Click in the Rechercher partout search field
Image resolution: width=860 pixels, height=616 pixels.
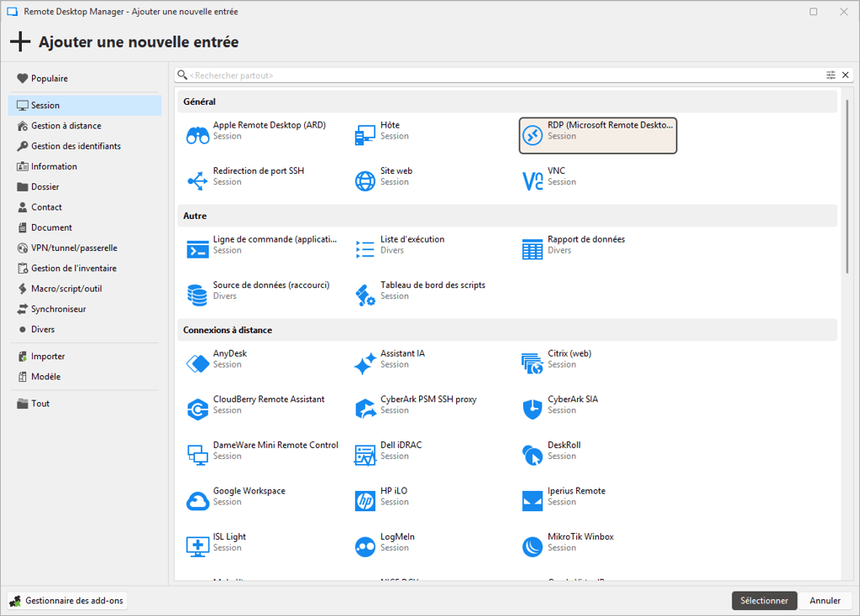pos(504,76)
